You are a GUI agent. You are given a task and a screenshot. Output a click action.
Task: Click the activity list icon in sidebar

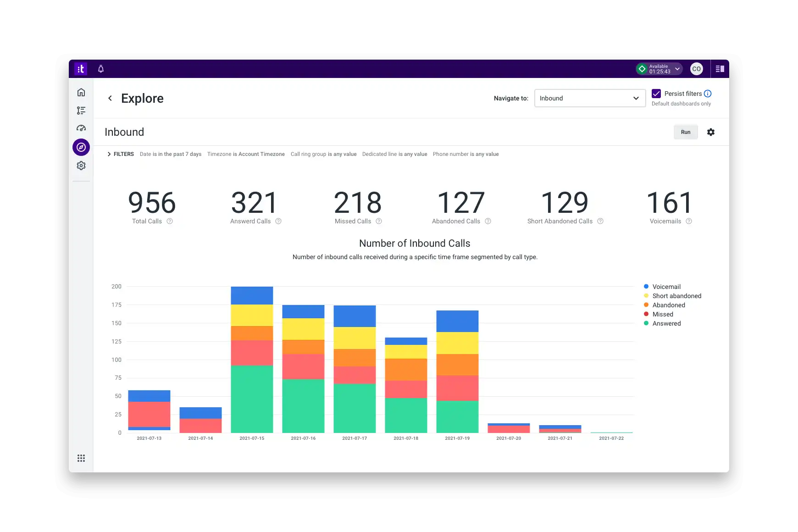pos(81,111)
